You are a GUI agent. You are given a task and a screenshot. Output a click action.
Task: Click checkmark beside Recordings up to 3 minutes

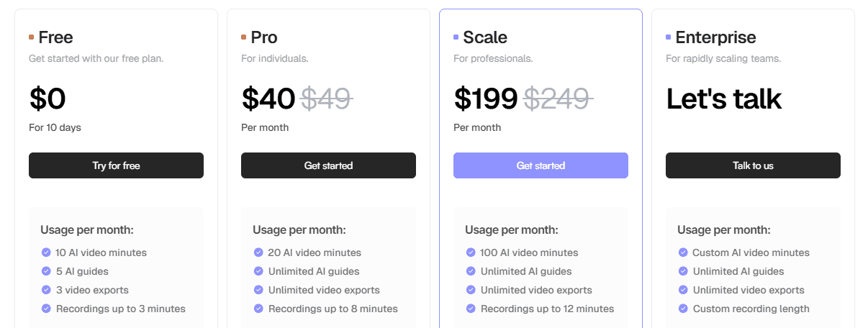pos(46,309)
